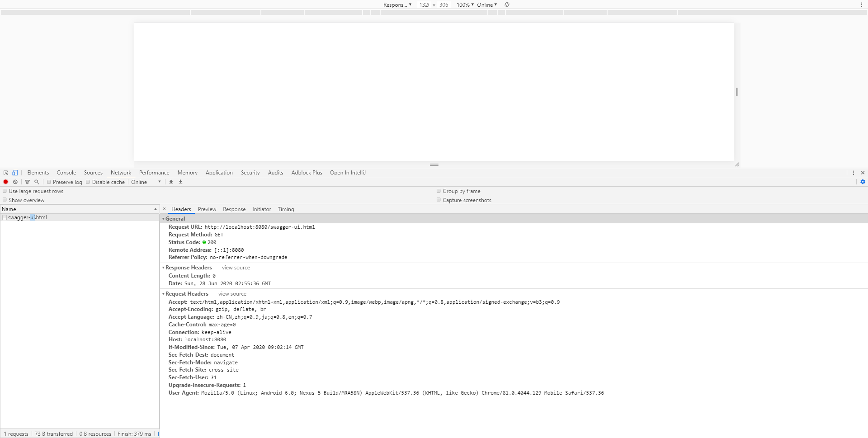Check Use large request rows

coord(5,191)
